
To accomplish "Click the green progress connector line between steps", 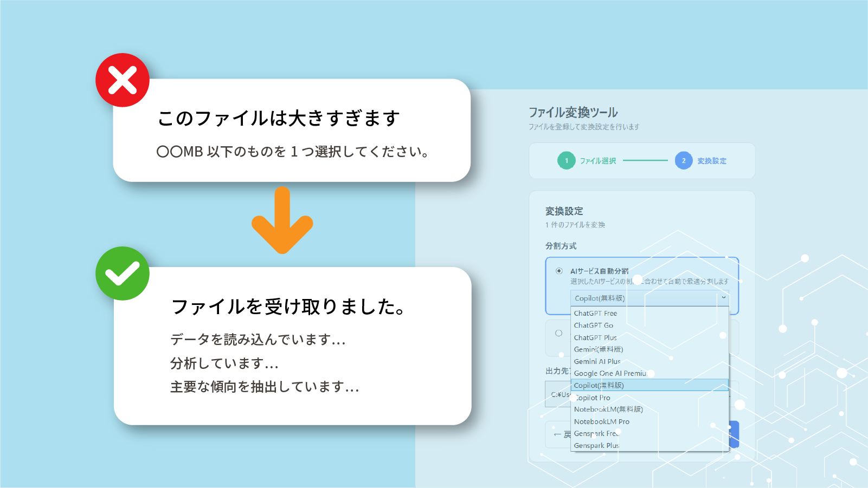I will click(x=645, y=161).
